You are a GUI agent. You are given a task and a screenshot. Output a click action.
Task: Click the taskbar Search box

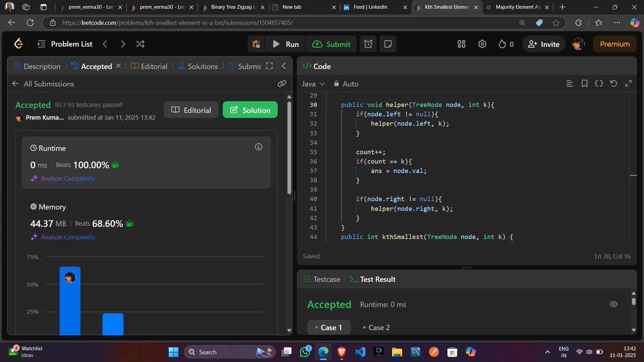(231, 352)
